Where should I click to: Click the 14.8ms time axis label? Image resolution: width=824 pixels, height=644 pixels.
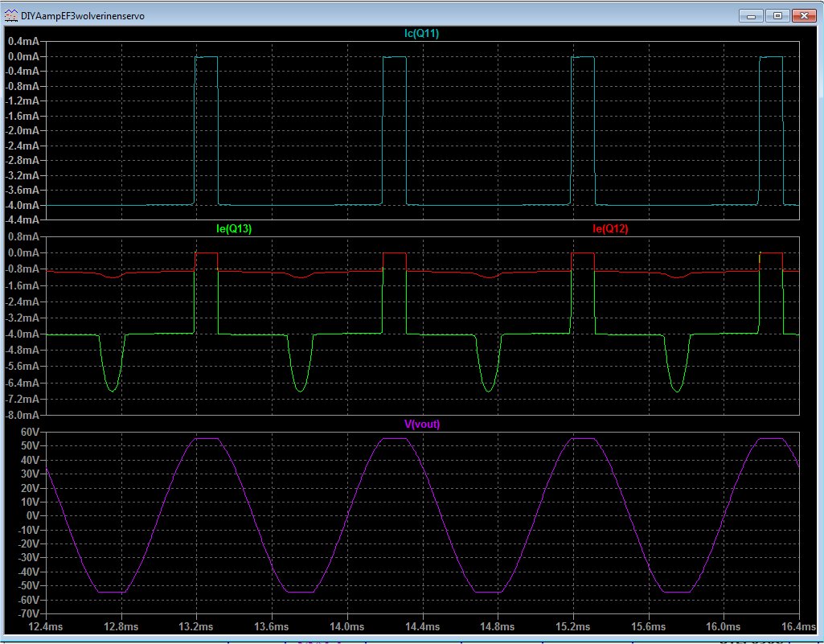point(498,626)
